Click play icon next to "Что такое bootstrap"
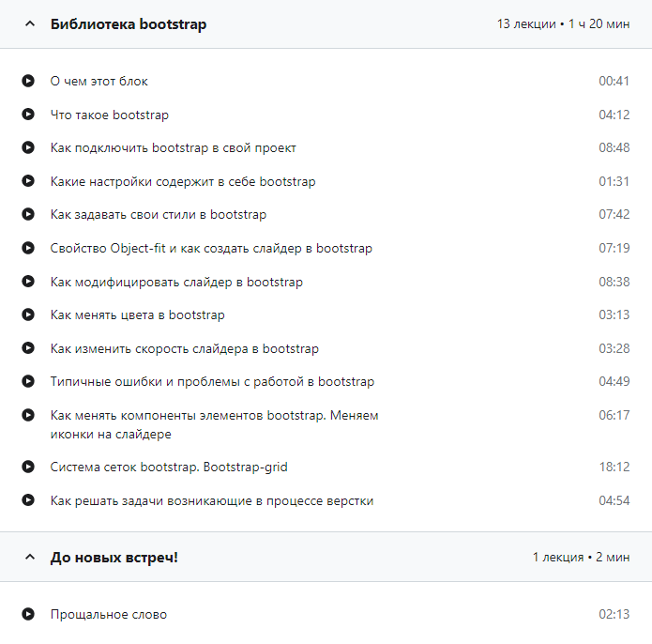 click(28, 115)
